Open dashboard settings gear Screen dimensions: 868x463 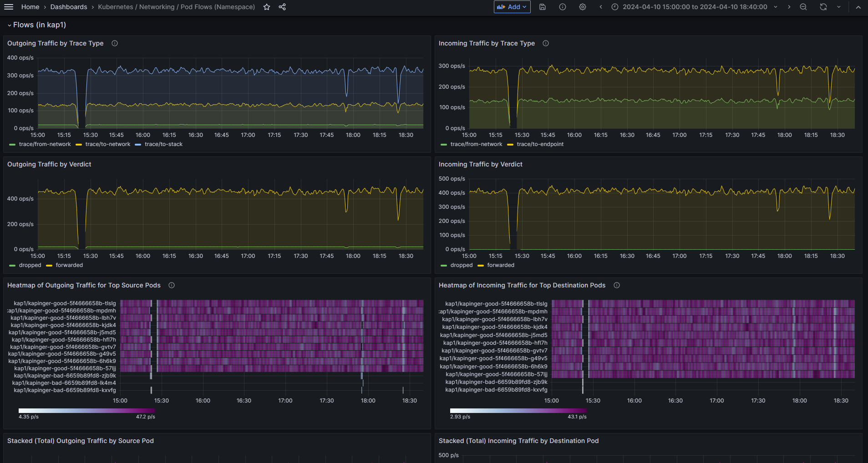click(583, 7)
